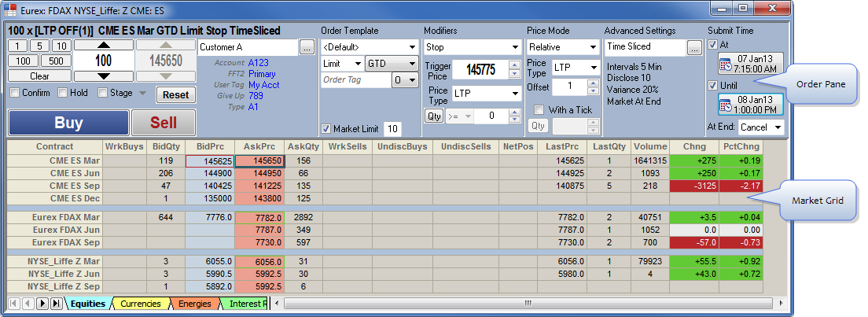The width and height of the screenshot is (868, 317).
Task: Select CME ES Mar ask price 145650
Action: click(259, 161)
